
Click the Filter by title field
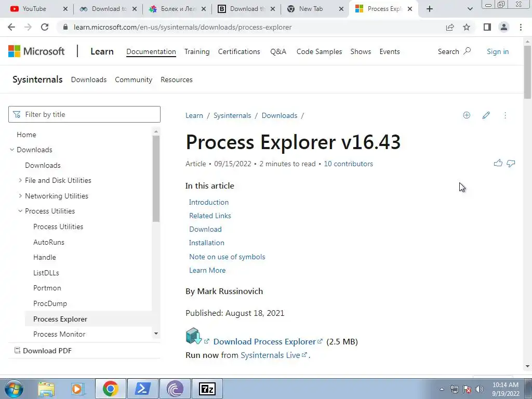[x=84, y=114]
